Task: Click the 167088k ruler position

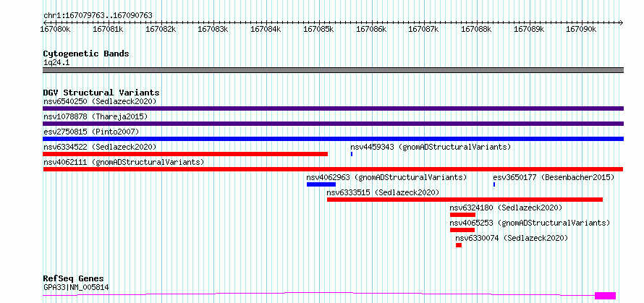Action: coord(476,29)
